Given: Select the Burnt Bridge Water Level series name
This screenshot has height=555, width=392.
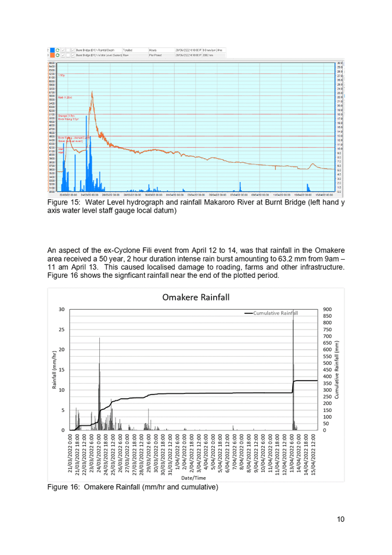Looking at the screenshot, I should tap(99, 55).
